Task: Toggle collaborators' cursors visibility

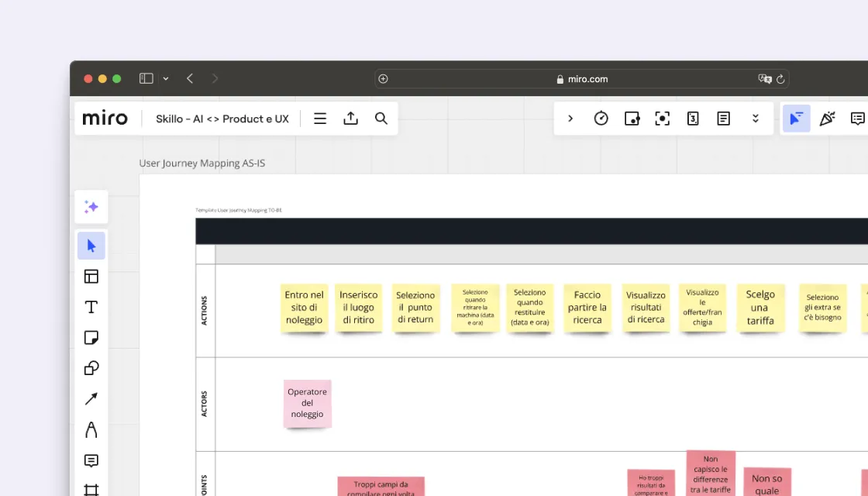Action: [796, 119]
